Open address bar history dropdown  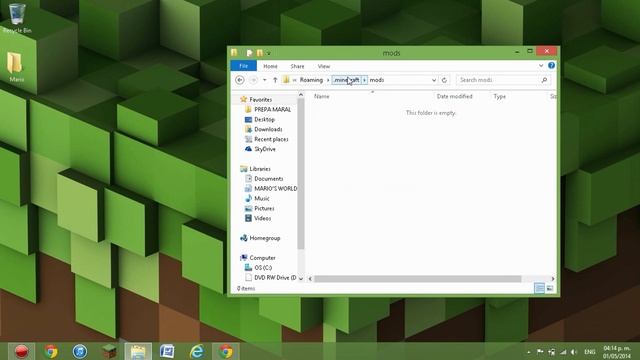point(434,80)
